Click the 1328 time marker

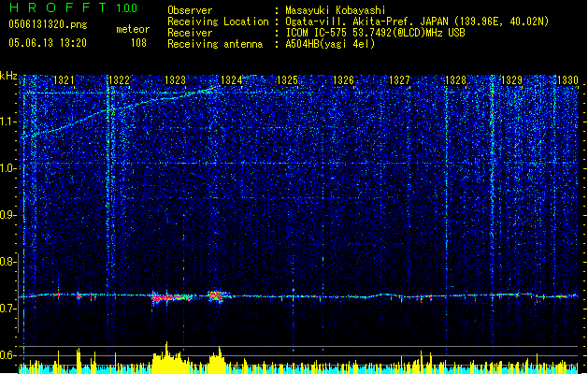point(455,80)
